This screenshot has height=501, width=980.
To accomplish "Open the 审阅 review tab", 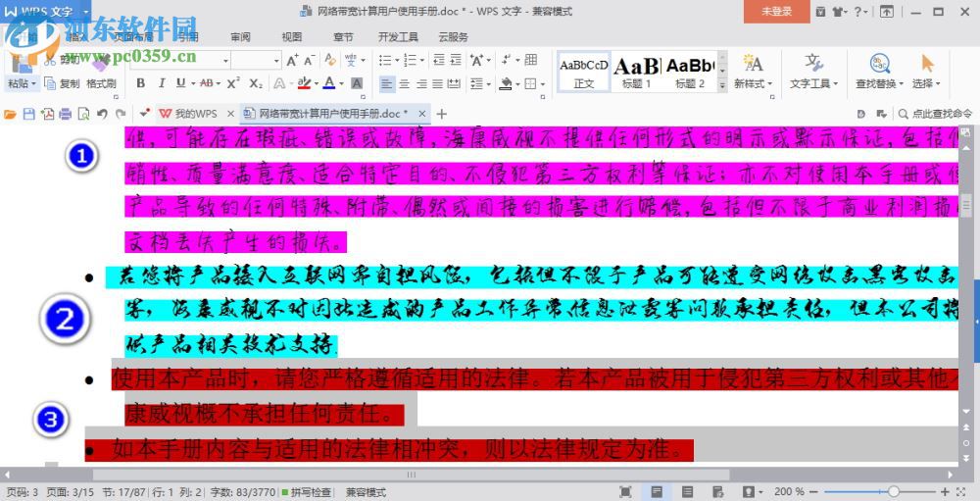I will pos(240,37).
